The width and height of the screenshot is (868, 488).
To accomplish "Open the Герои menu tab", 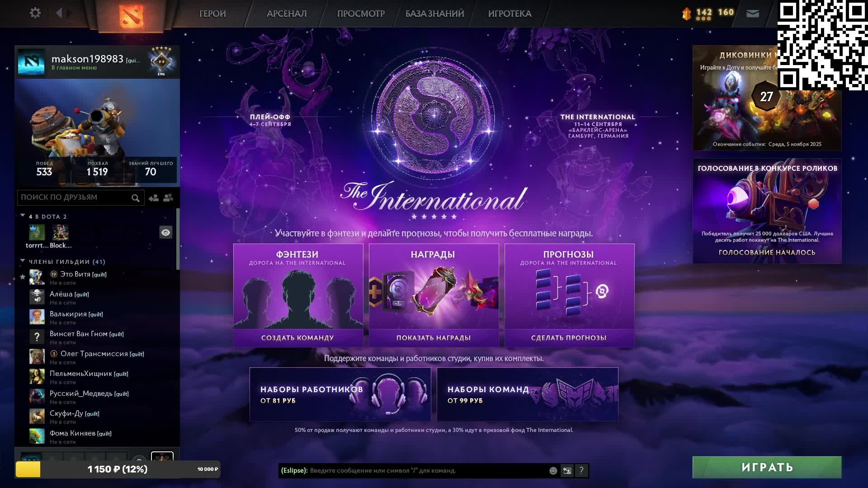I will [x=212, y=14].
